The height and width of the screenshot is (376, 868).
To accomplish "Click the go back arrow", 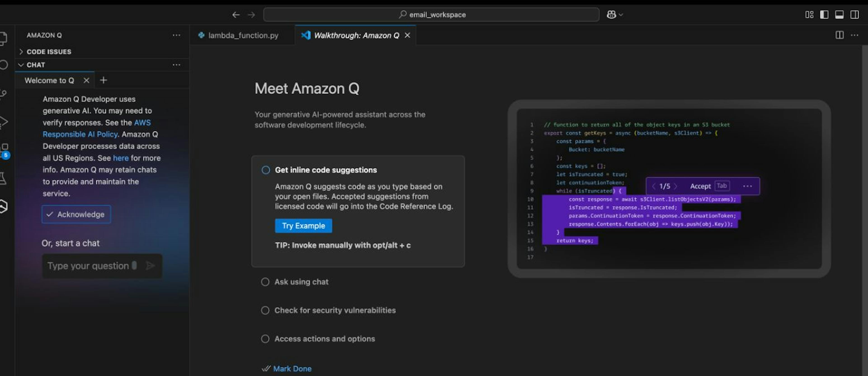I will [x=236, y=15].
